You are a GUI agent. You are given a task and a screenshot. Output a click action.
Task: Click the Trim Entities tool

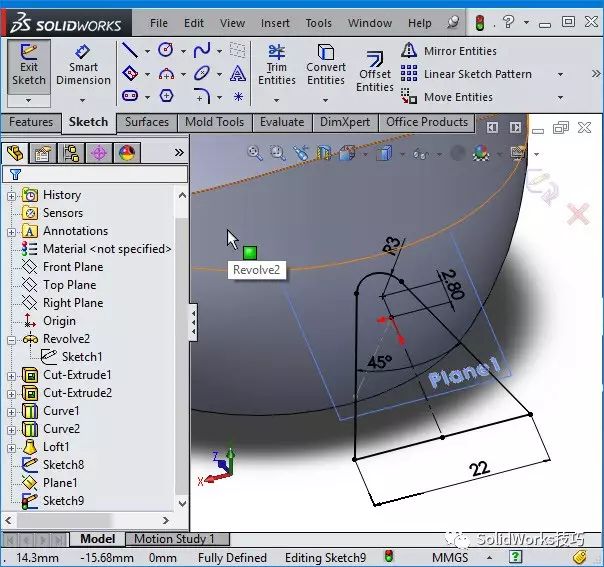[x=277, y=65]
